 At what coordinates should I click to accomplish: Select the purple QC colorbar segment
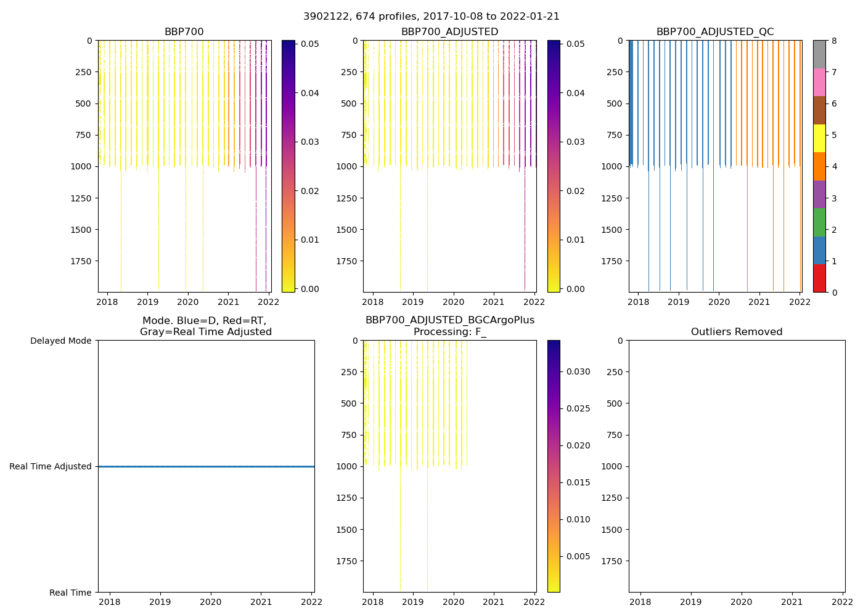click(819, 194)
